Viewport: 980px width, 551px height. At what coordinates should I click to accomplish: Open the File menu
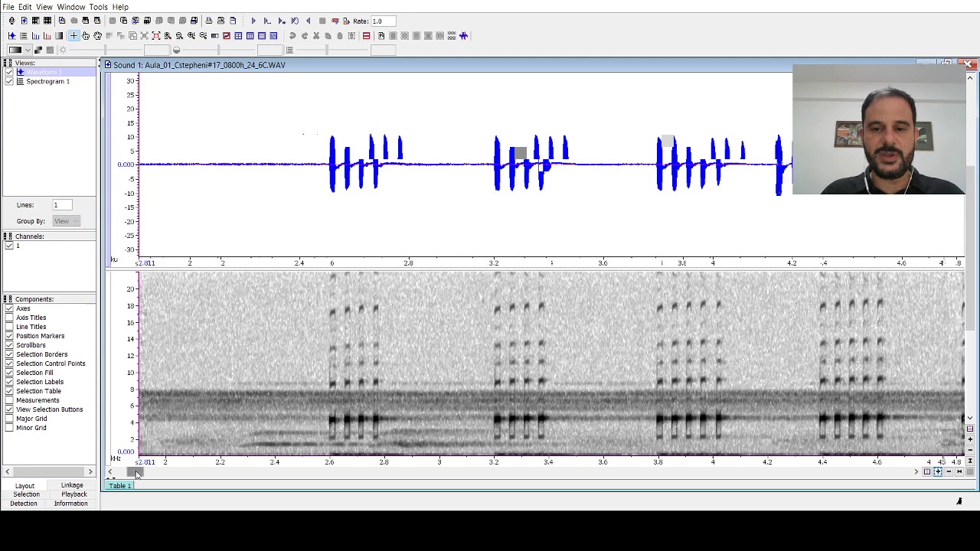click(8, 7)
